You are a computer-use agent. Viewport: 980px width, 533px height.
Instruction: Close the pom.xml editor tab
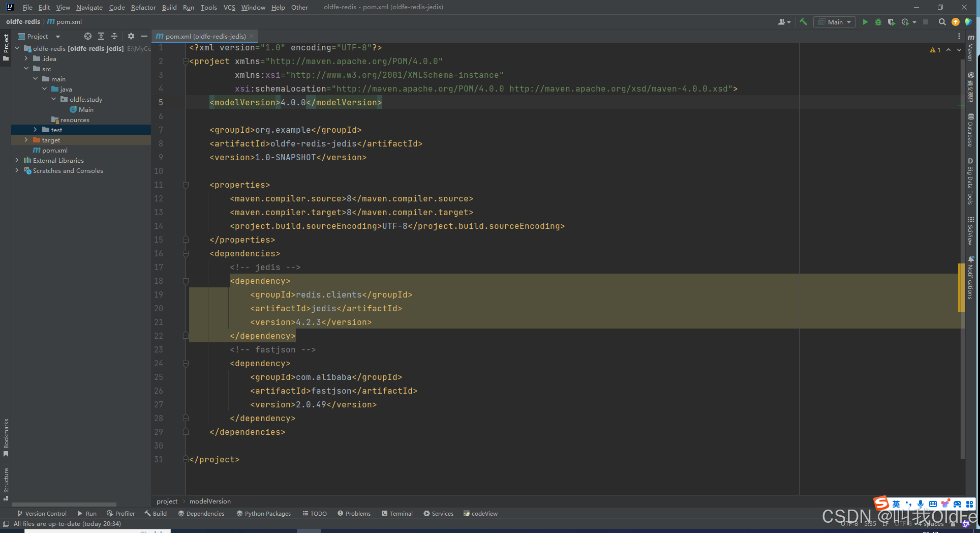click(x=252, y=36)
